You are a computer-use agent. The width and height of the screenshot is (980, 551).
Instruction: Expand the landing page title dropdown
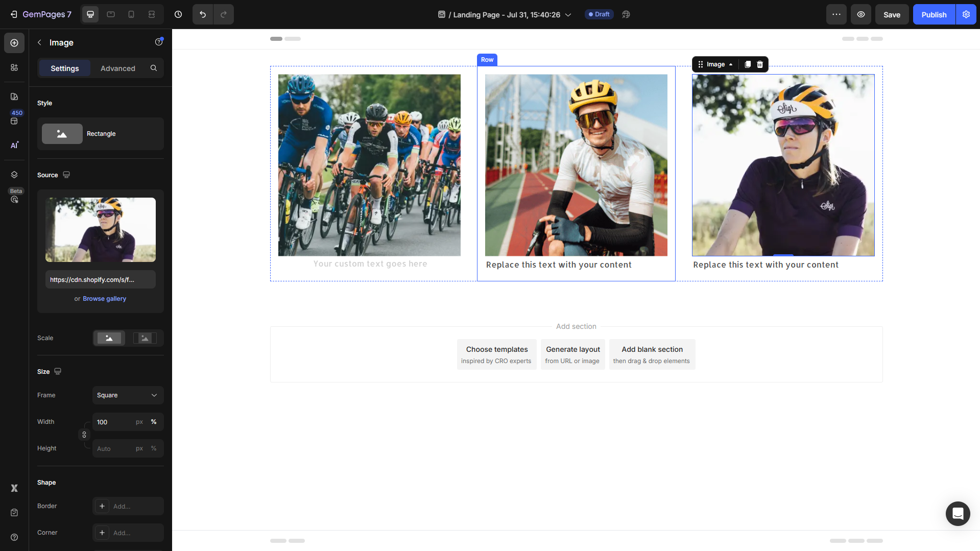coord(568,15)
